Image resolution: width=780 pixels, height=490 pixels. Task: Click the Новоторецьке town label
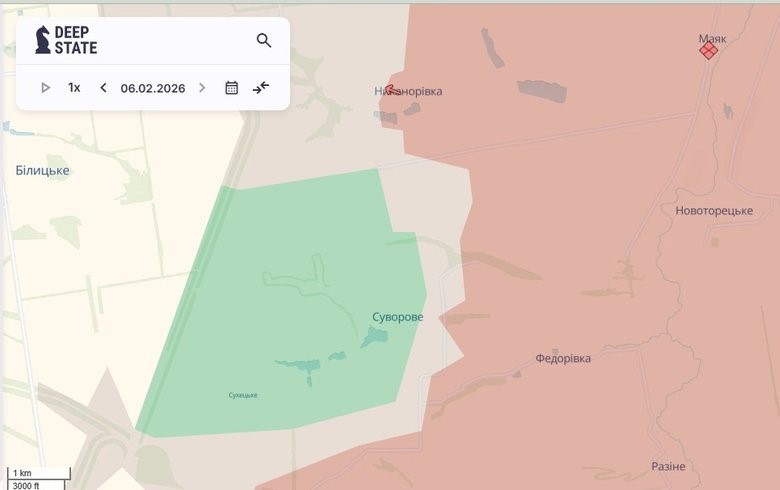pos(713,211)
